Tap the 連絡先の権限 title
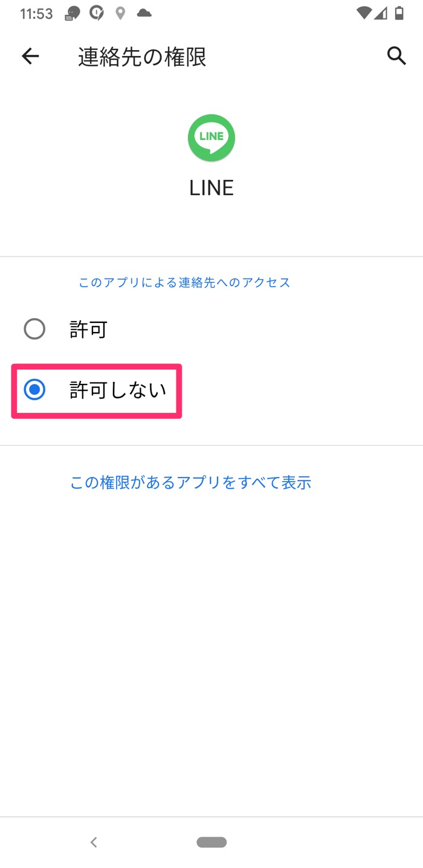 coord(141,56)
